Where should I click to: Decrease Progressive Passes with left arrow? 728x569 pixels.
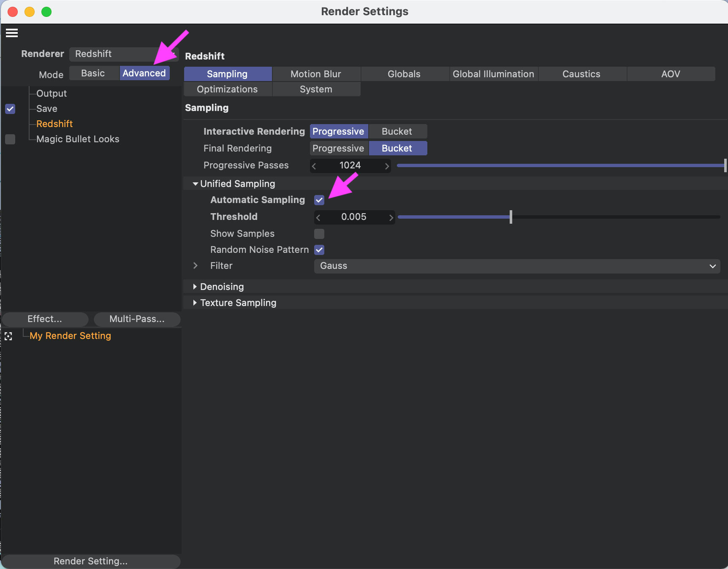coord(314,166)
